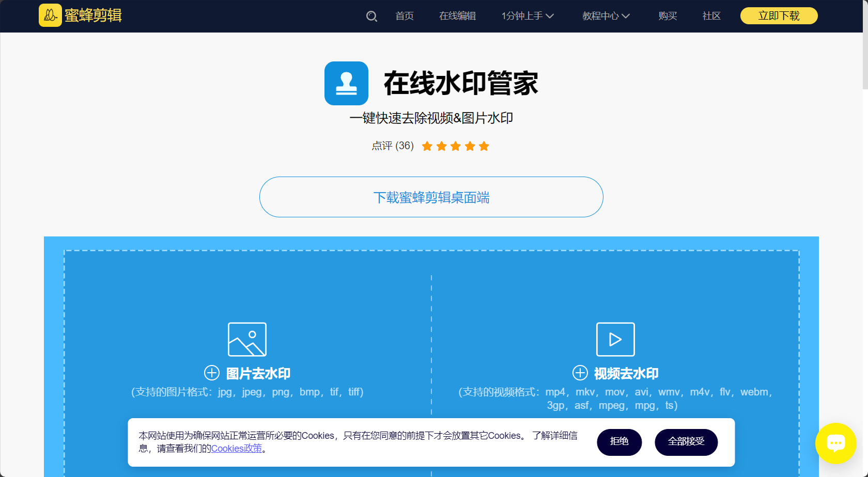Click the 蜜蜂剪辑 bee logo icon
868x477 pixels.
[x=50, y=15]
